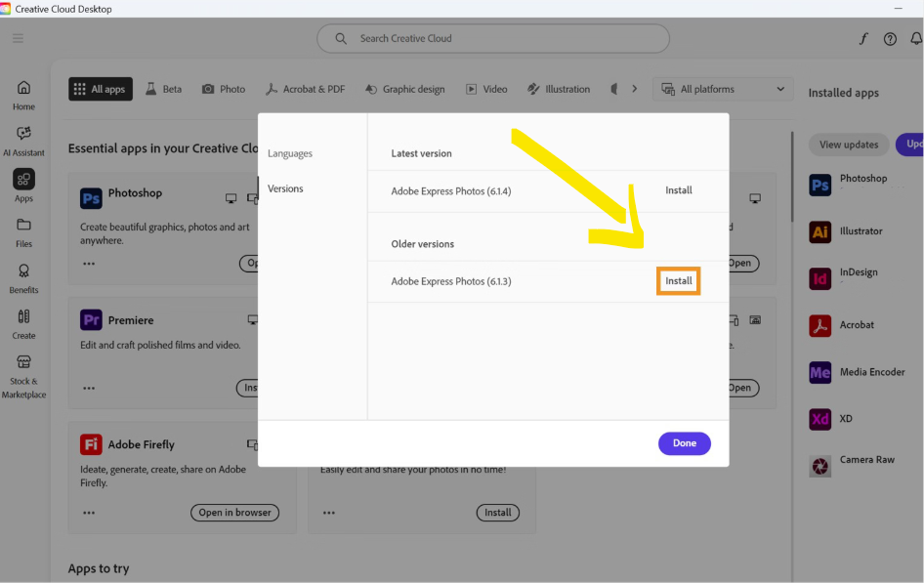Click Installed apps heading
924x583 pixels.
[x=843, y=93]
